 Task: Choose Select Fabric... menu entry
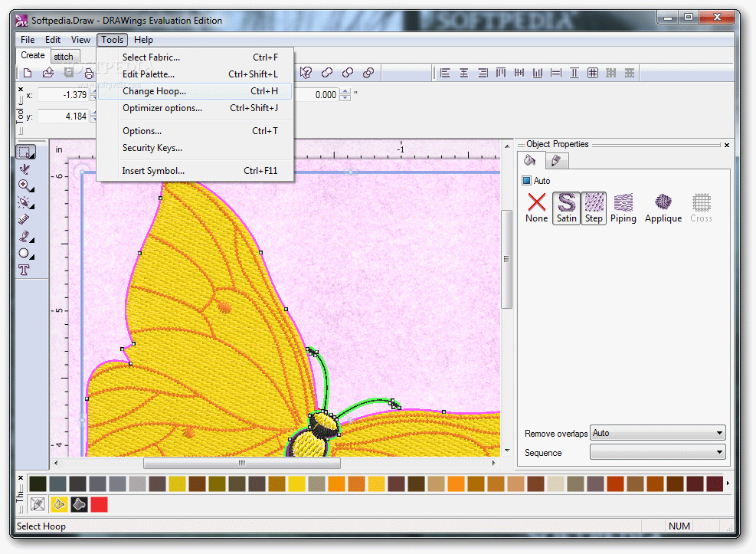click(x=195, y=57)
